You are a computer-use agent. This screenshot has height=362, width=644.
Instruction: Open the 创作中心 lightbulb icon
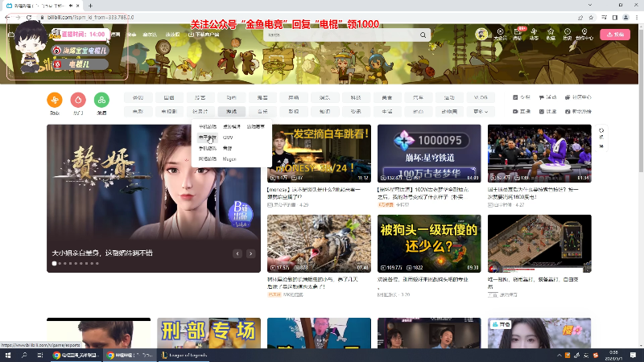(x=584, y=34)
